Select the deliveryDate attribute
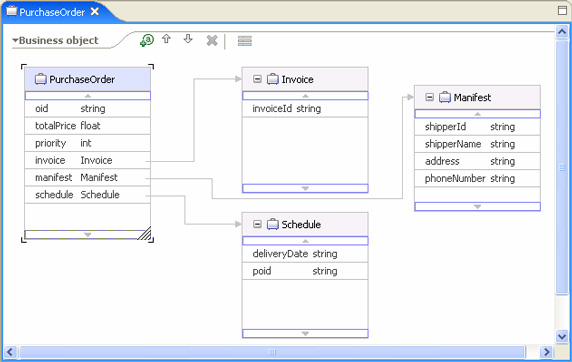This screenshot has width=572, height=362. point(280,254)
